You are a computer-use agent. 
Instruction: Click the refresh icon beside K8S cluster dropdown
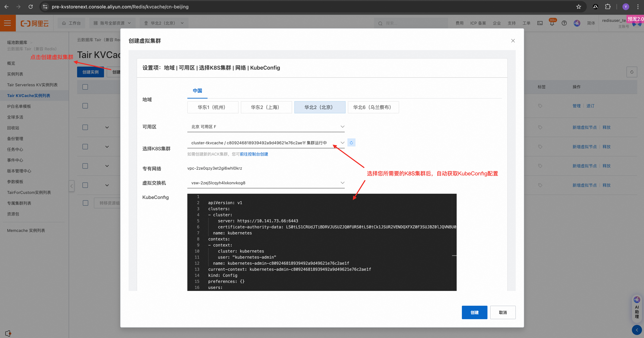[351, 143]
